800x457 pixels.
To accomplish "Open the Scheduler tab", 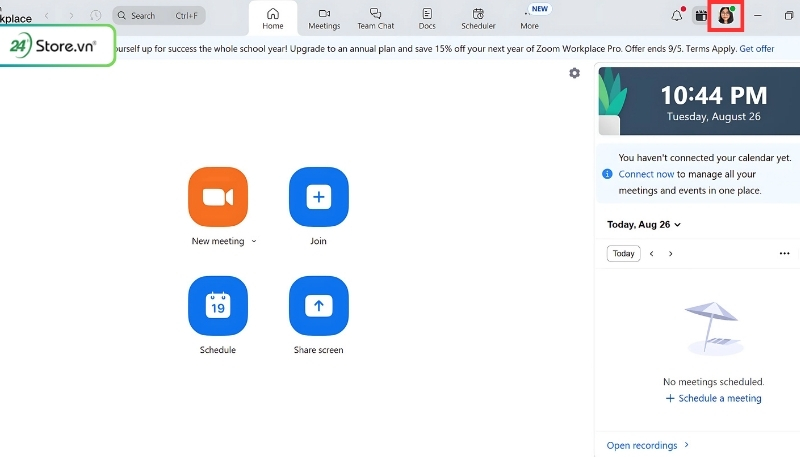I will (x=478, y=18).
